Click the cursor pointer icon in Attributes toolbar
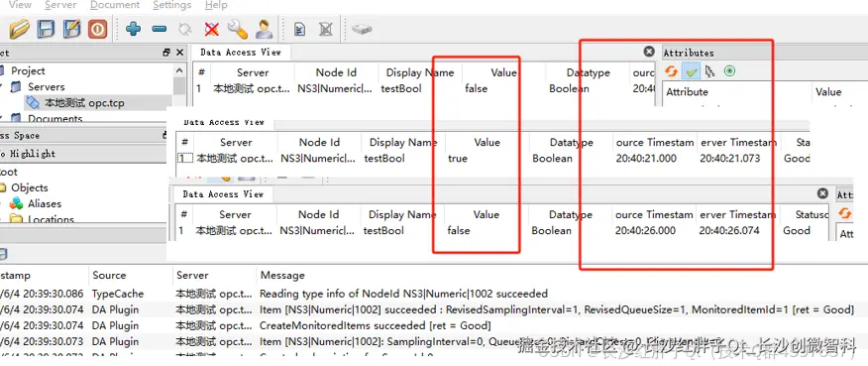868x366 pixels. tap(710, 71)
